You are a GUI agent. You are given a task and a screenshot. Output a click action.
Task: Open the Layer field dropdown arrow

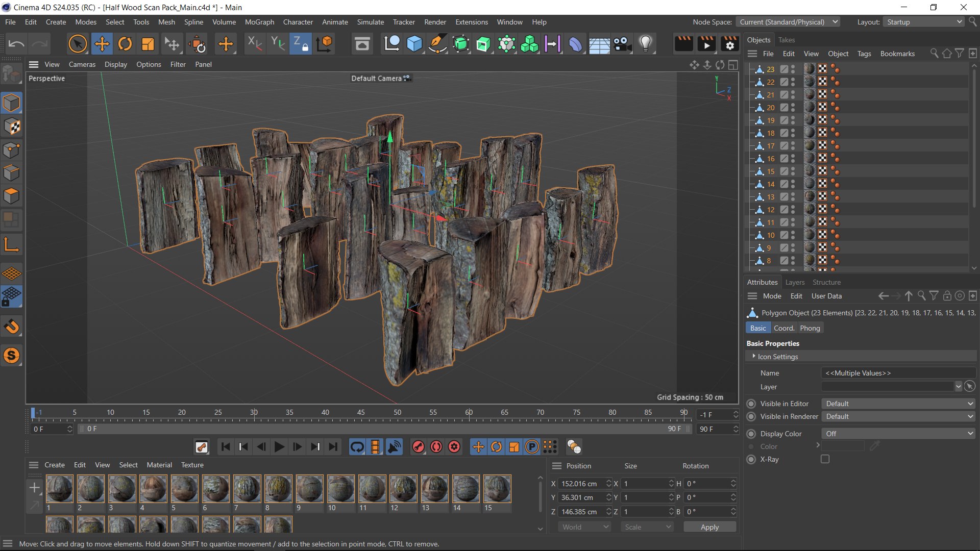click(x=958, y=387)
